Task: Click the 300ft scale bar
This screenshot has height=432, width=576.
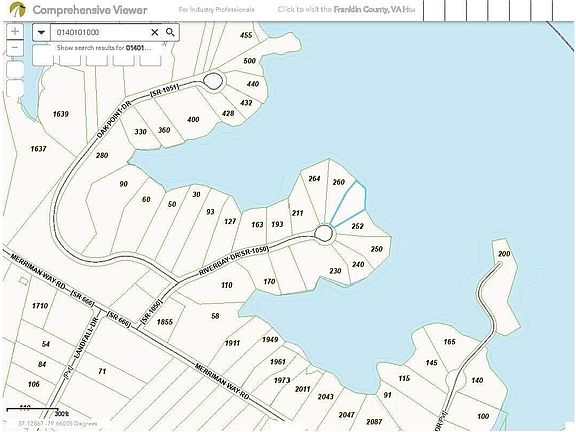Action: (x=33, y=410)
